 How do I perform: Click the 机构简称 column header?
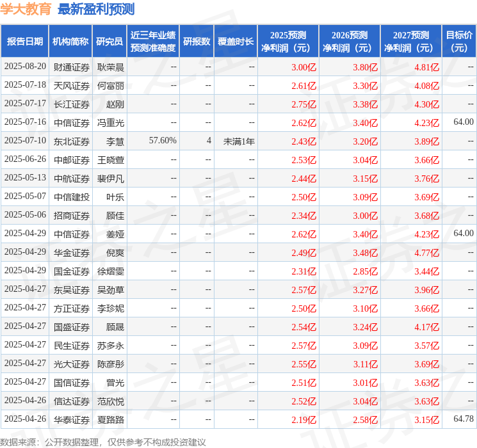coord(70,42)
